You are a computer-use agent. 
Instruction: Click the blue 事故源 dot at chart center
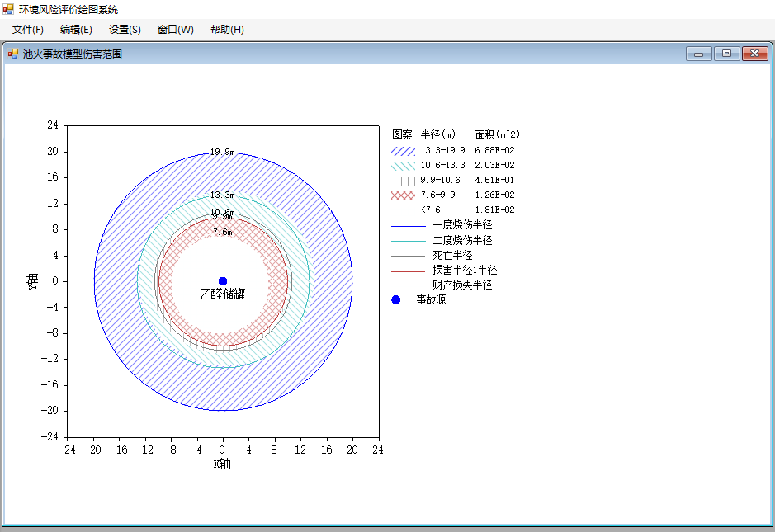(x=223, y=281)
